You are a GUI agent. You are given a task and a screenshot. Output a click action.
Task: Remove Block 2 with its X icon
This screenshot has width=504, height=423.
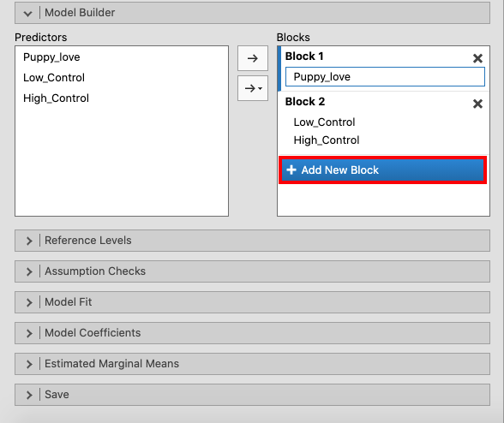477,104
